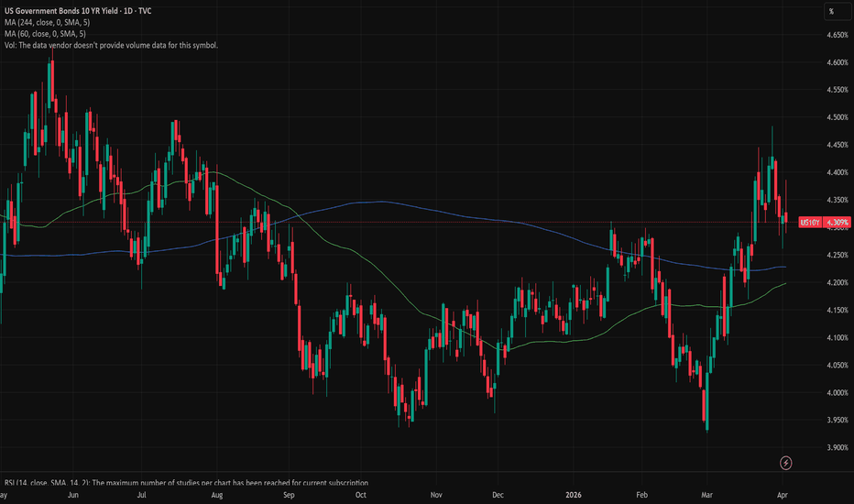Select the 4.100% price scale label
The width and height of the screenshot is (854, 504).
click(x=836, y=338)
